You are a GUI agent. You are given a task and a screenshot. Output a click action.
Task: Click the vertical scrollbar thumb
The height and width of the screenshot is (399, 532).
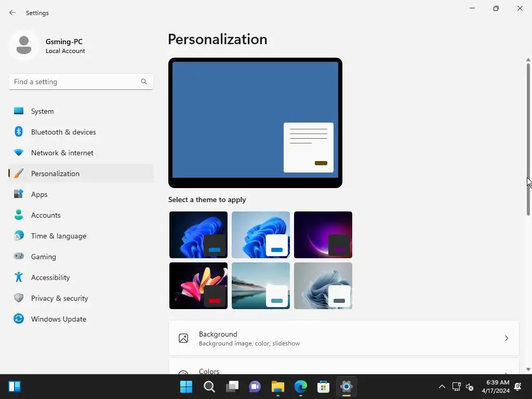[528, 139]
